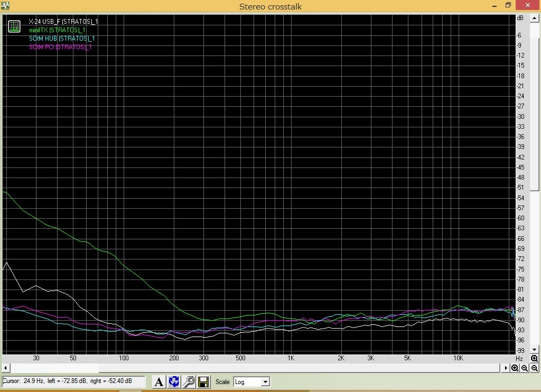
Task: Click the vertical scrollbar up arrow
Action: (x=535, y=18)
